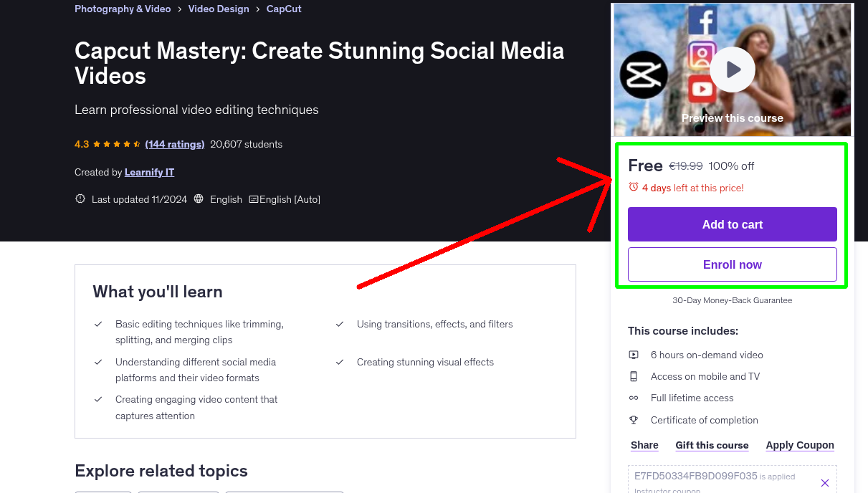Click the globe language icon
The height and width of the screenshot is (493, 868).
coord(199,199)
